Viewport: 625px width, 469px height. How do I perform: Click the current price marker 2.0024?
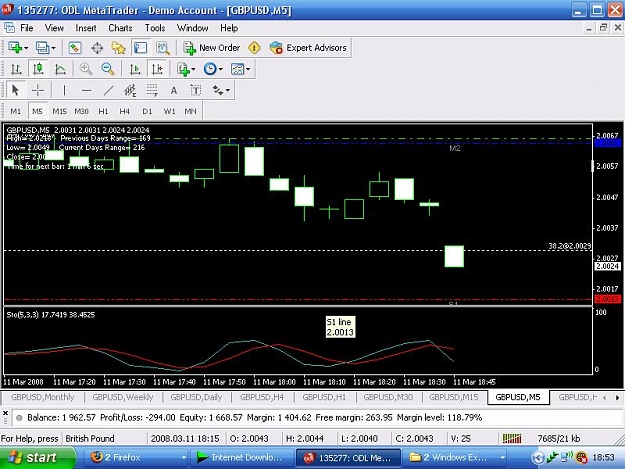point(607,266)
